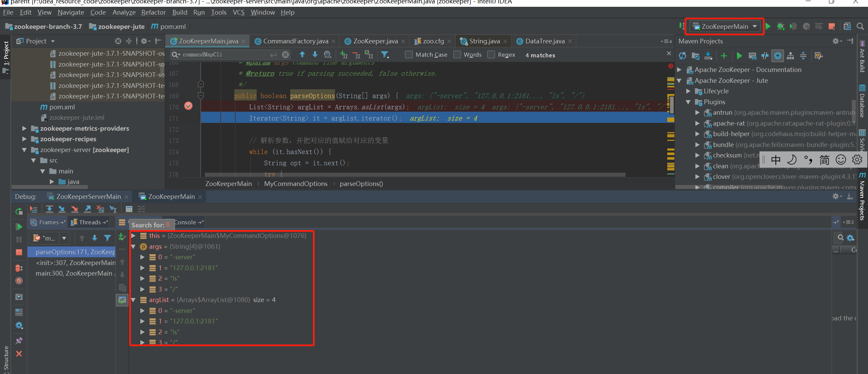This screenshot has height=374, width=868.
Task: Run ZooKeeperMain with the green play icon
Action: (768, 26)
